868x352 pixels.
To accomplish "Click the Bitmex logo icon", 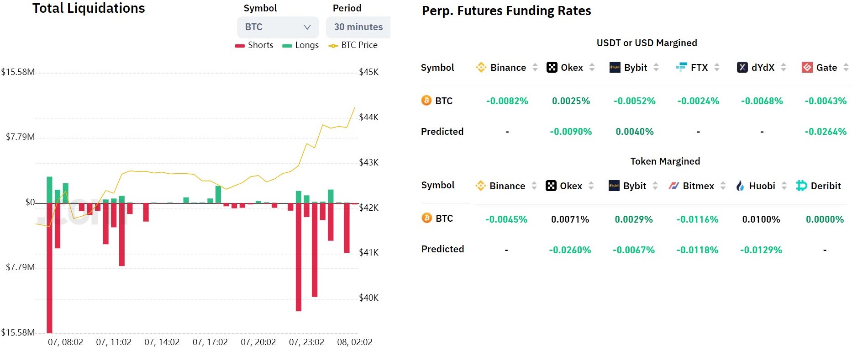I will (673, 186).
